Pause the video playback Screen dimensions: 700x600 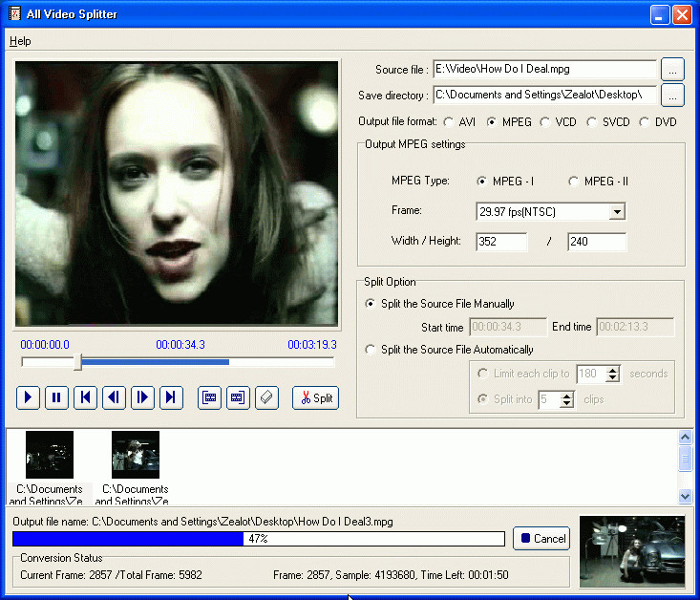tap(56, 397)
